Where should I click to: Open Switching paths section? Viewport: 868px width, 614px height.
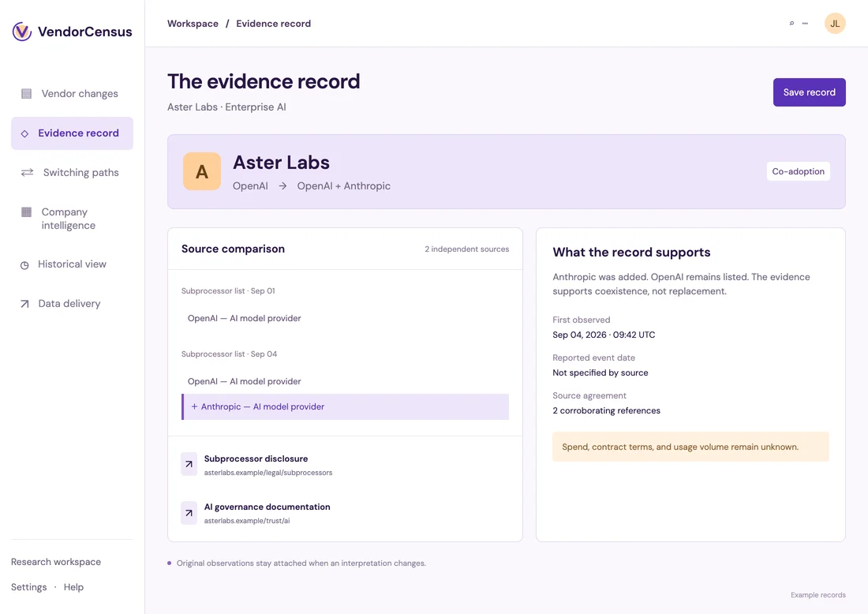(x=72, y=173)
